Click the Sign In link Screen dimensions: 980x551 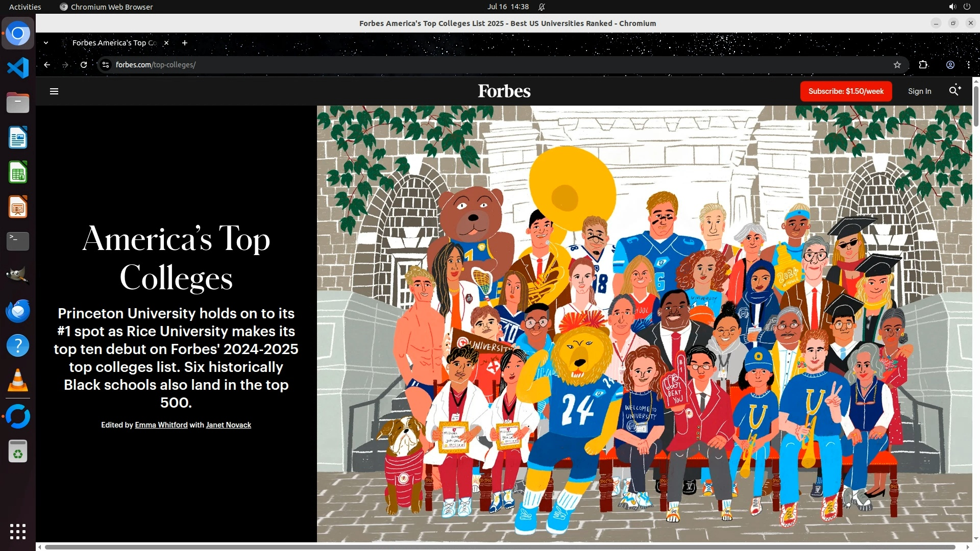coord(919,91)
